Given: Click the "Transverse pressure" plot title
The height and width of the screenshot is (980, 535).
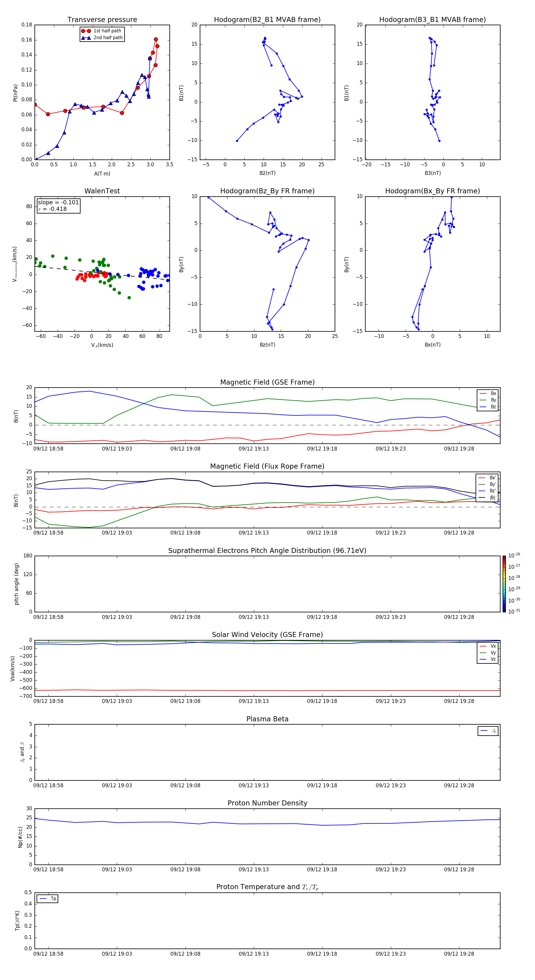Looking at the screenshot, I should coord(102,20).
